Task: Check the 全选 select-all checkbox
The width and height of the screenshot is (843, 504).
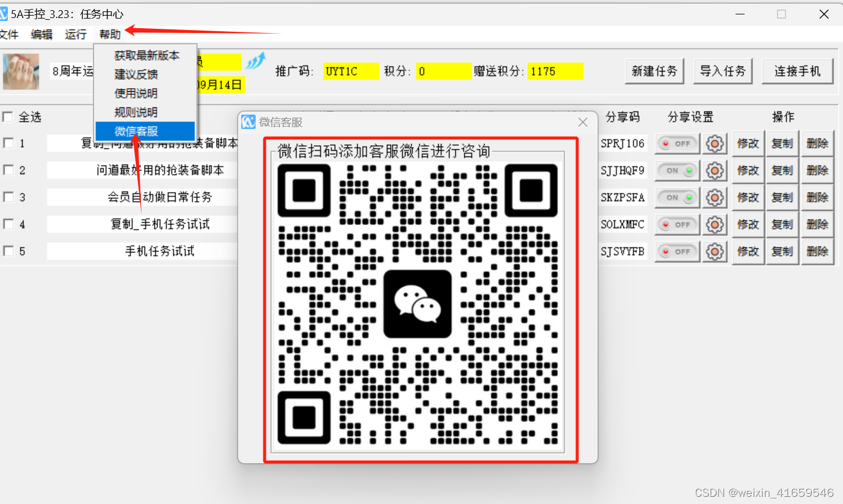Action: point(8,117)
